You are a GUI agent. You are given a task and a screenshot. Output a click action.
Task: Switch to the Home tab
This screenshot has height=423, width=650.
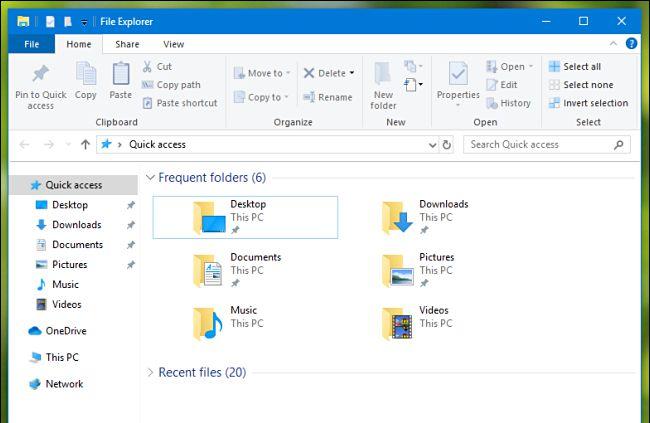coord(79,44)
